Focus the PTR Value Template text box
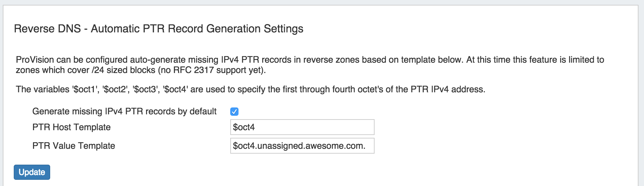Image resolution: width=644 pixels, height=186 pixels. coord(302,146)
